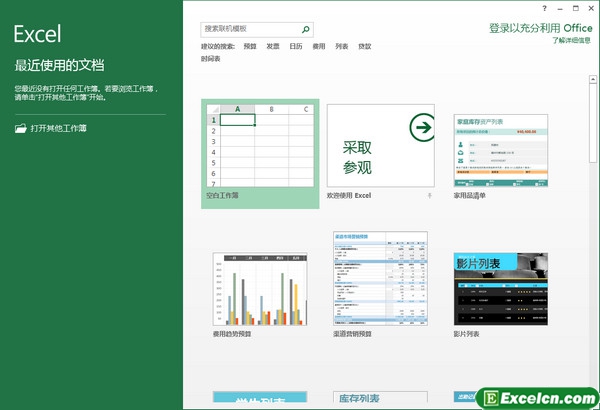Choose the 渠道营销预算 template thumbnail

[x=380, y=278]
